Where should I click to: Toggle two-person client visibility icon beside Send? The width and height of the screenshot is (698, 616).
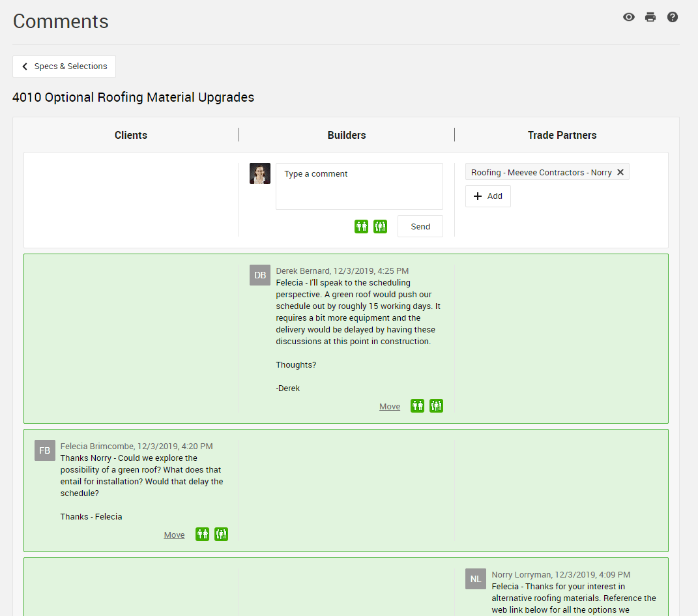(361, 226)
